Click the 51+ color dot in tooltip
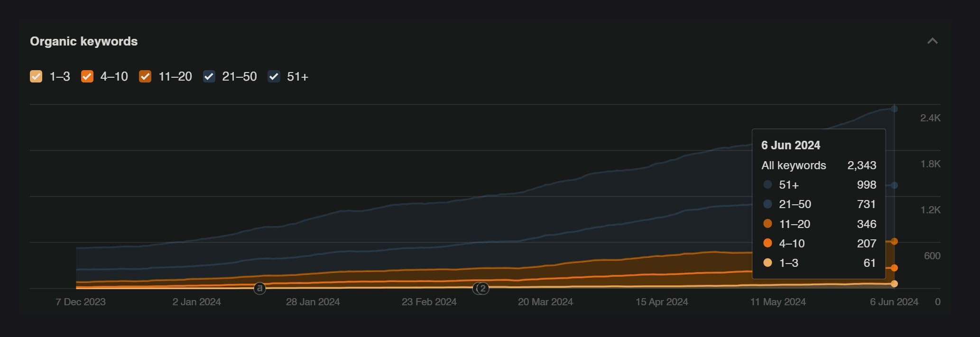 point(767,184)
